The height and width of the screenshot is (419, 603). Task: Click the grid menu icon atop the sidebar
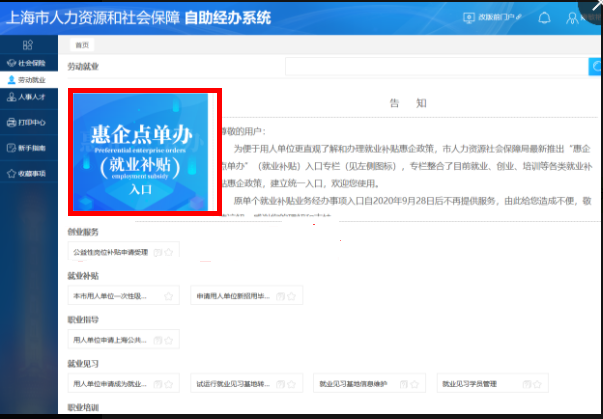(x=26, y=45)
